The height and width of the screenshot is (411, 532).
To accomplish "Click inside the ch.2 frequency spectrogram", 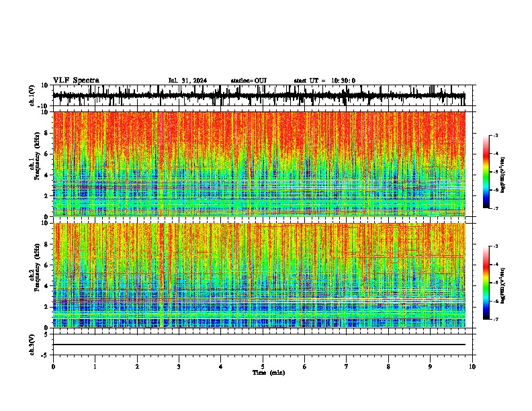I will (259, 275).
